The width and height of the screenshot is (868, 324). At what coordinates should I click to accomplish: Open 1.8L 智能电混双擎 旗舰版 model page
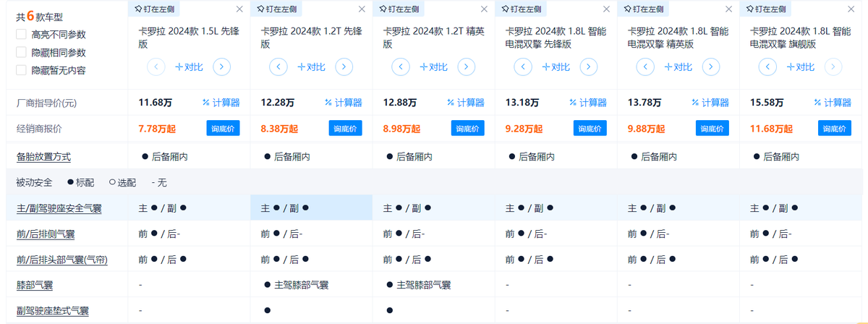800,38
